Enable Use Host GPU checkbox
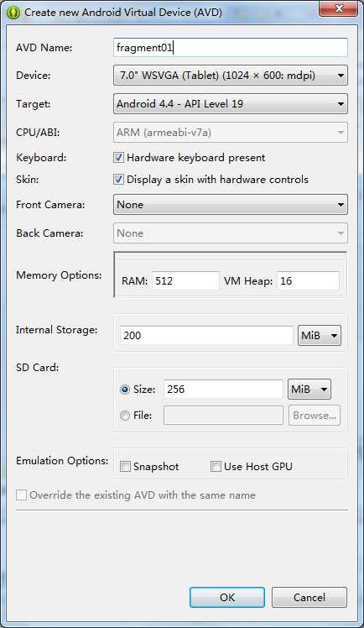The image size is (364, 628). tap(216, 466)
